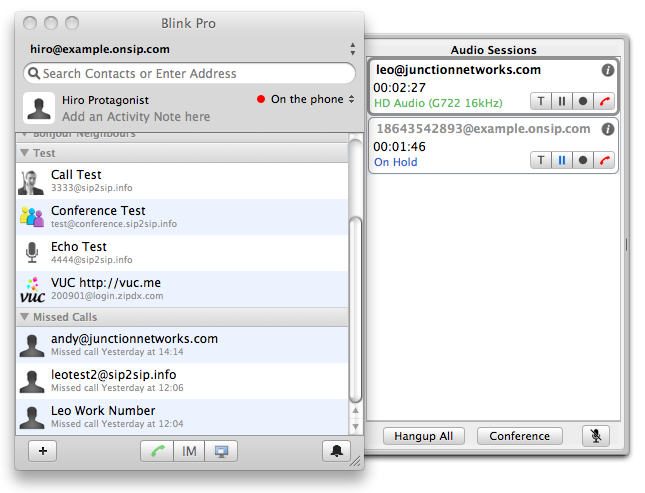The width and height of the screenshot is (645, 493).
Task: Open info for 18643542893@example.onsip.com session
Action: click(x=608, y=129)
